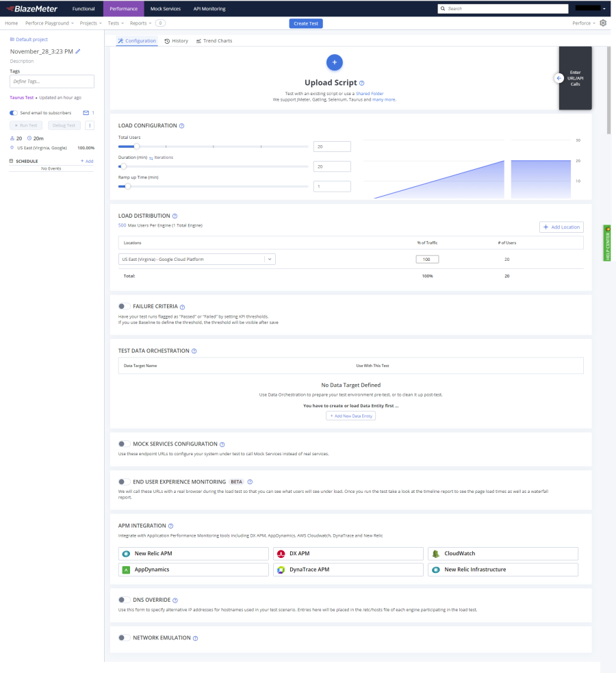The image size is (616, 673).
Task: Click the pencil icon to rename the test
Action: [x=77, y=51]
